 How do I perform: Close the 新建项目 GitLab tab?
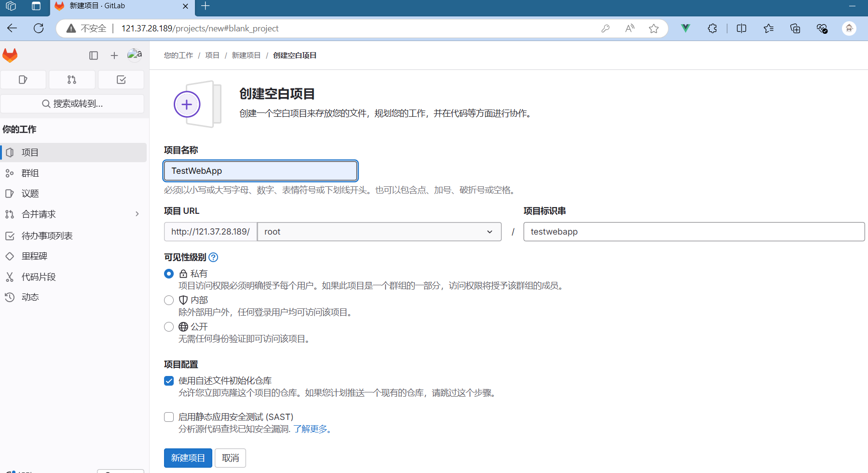[185, 6]
